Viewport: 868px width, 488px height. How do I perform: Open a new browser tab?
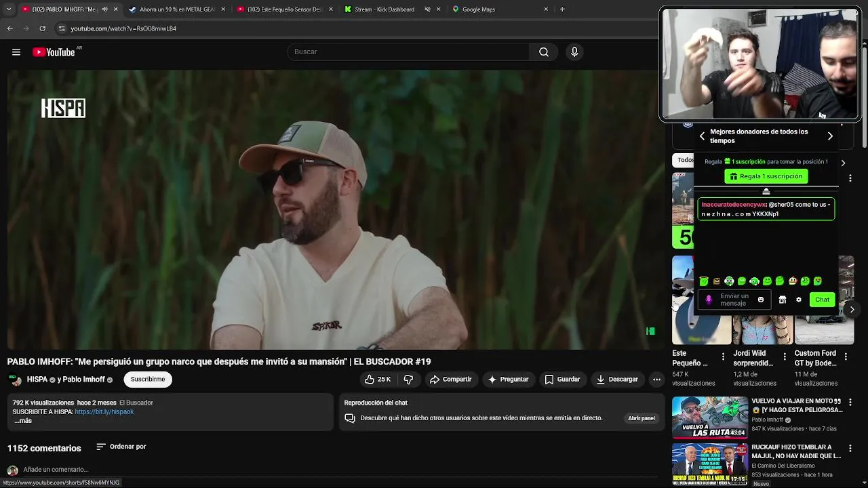coord(562,9)
